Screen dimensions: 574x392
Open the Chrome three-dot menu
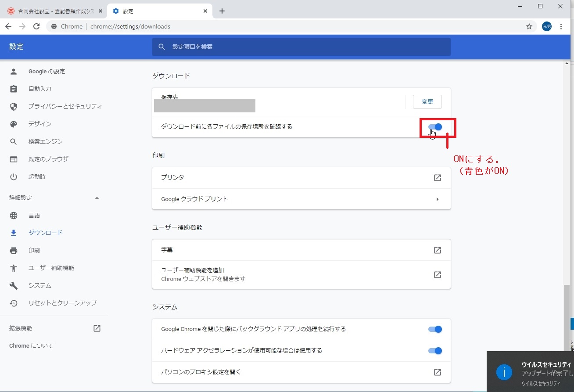coord(561,26)
